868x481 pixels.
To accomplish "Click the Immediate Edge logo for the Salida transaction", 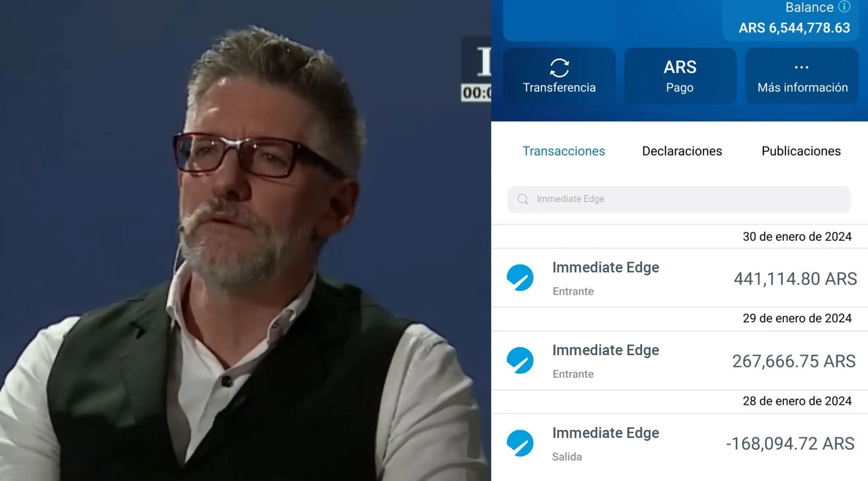I will 520,443.
